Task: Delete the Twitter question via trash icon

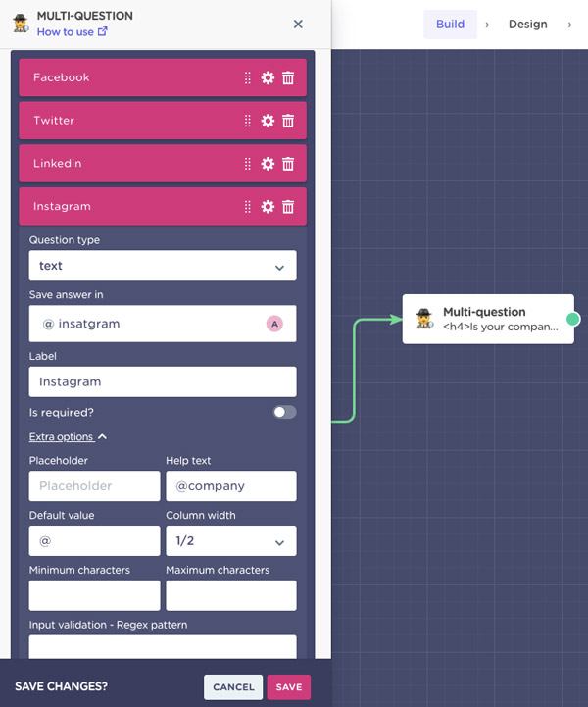Action: click(288, 121)
